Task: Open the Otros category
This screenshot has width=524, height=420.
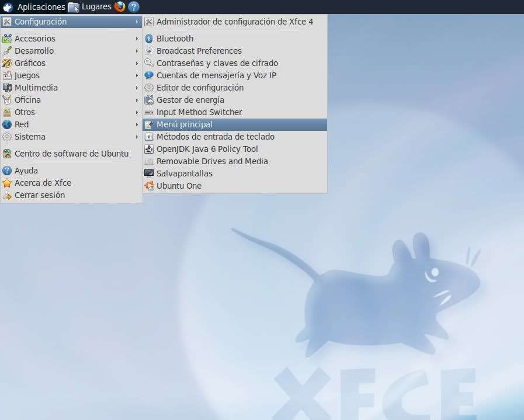Action: pyautogui.click(x=71, y=112)
